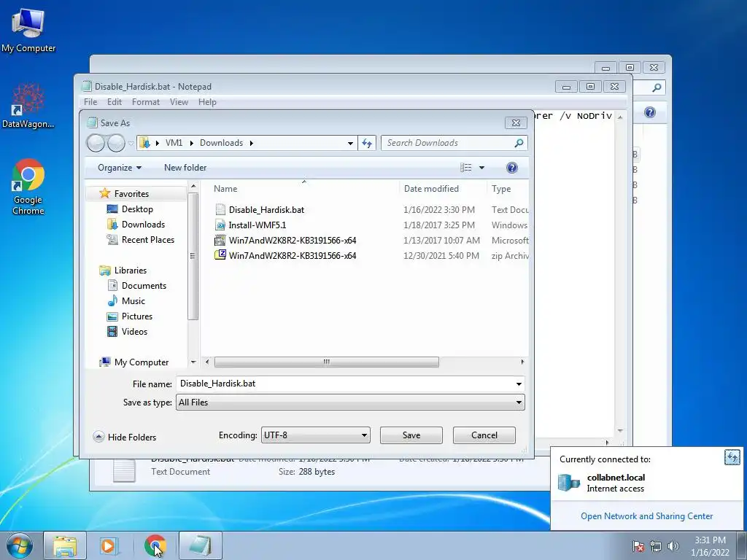Open Notepad View menu

coord(179,102)
